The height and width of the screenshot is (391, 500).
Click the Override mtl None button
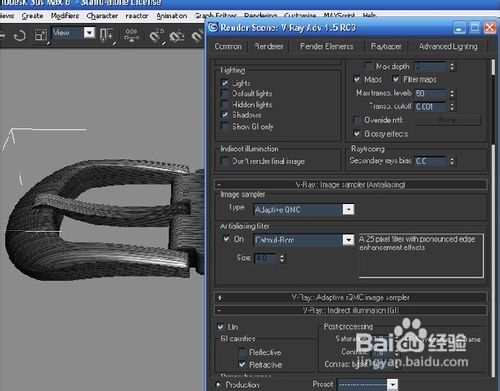click(448, 120)
